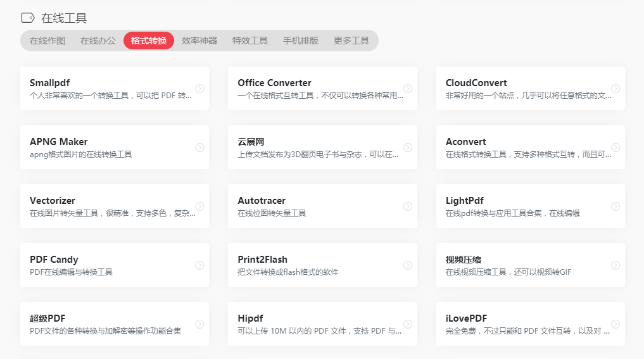Screen dimensions: 644x359
Task: Select the active 格式转换 tab
Action: pyautogui.click(x=149, y=41)
